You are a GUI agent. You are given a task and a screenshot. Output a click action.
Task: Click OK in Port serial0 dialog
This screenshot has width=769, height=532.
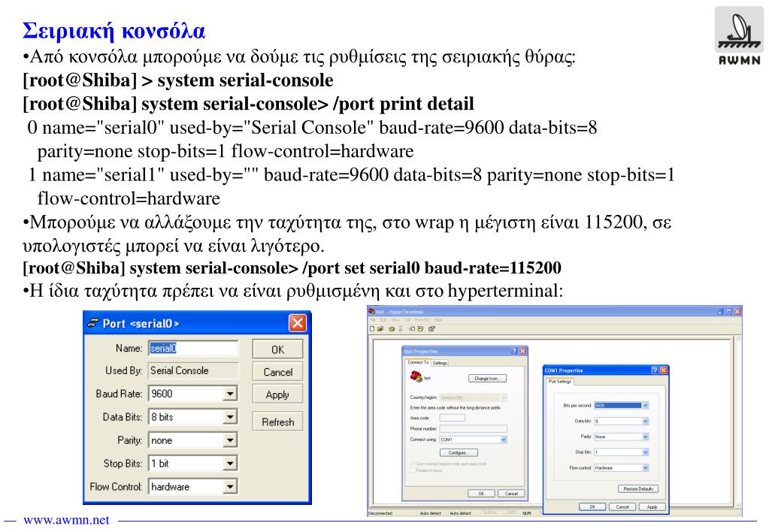(277, 349)
